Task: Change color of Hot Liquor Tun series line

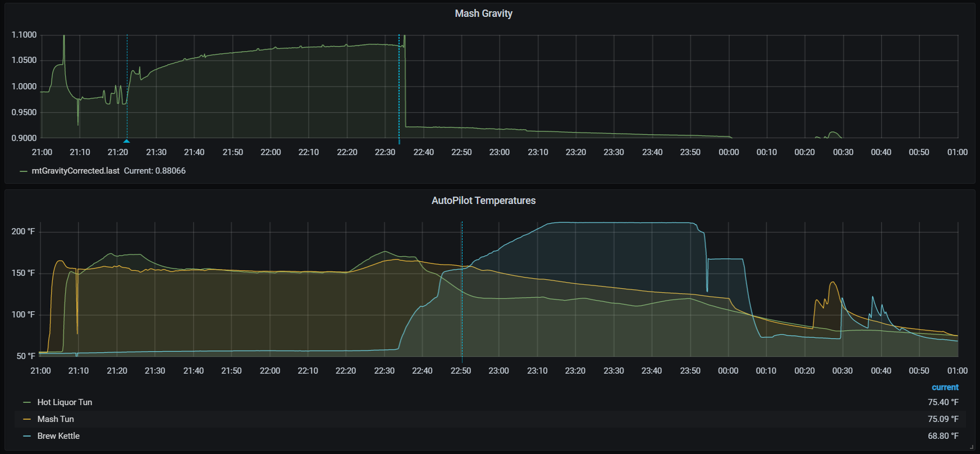Action: (27, 402)
